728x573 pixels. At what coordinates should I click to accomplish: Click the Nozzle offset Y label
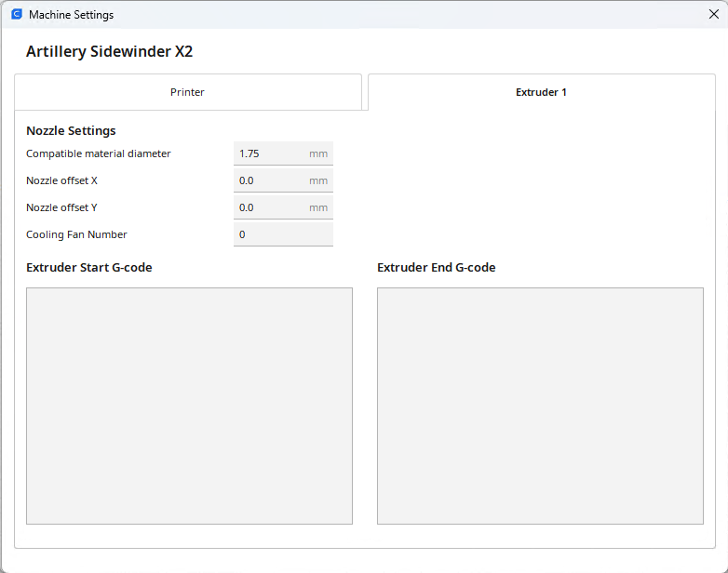point(61,207)
